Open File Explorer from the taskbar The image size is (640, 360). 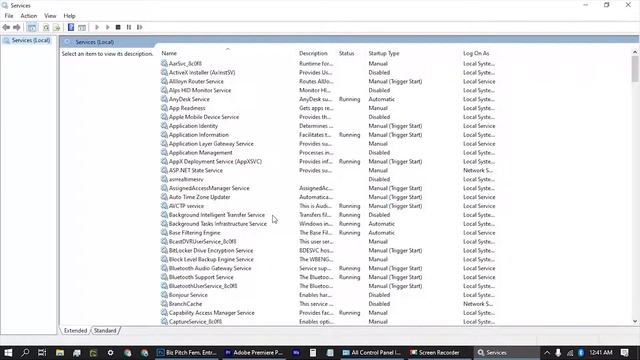[x=60, y=353]
